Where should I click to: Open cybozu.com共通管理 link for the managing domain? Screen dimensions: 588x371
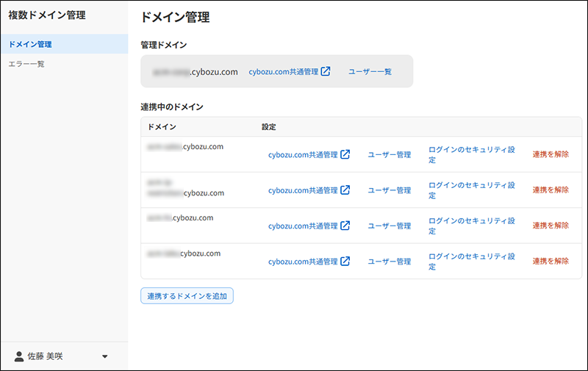click(x=284, y=71)
